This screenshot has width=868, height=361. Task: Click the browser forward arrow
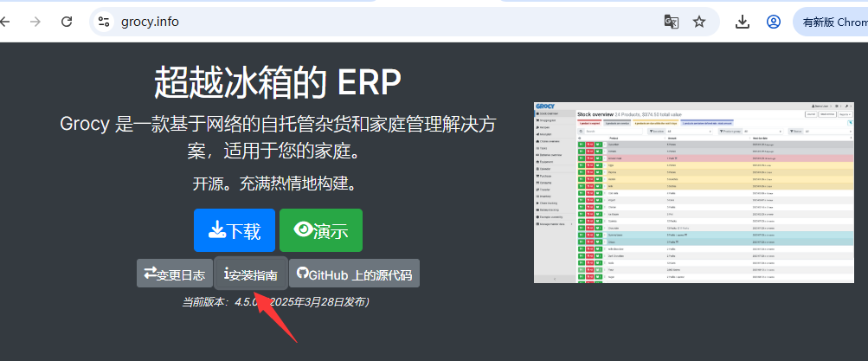coord(35,23)
